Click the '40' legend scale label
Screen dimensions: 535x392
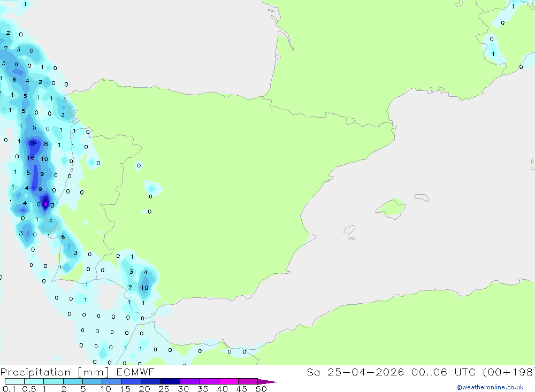pyautogui.click(x=222, y=389)
